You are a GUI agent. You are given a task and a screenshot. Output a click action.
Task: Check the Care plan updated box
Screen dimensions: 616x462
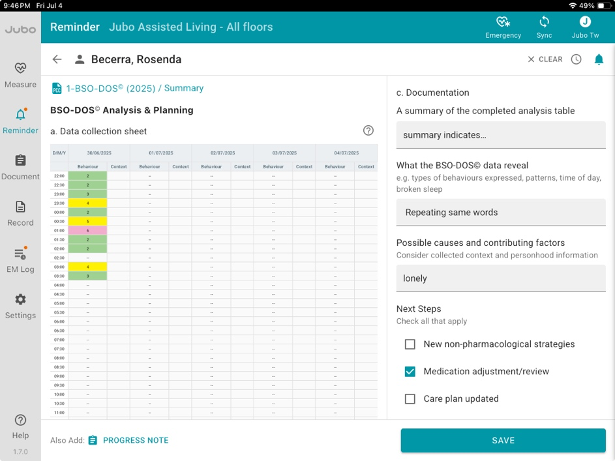coord(410,399)
